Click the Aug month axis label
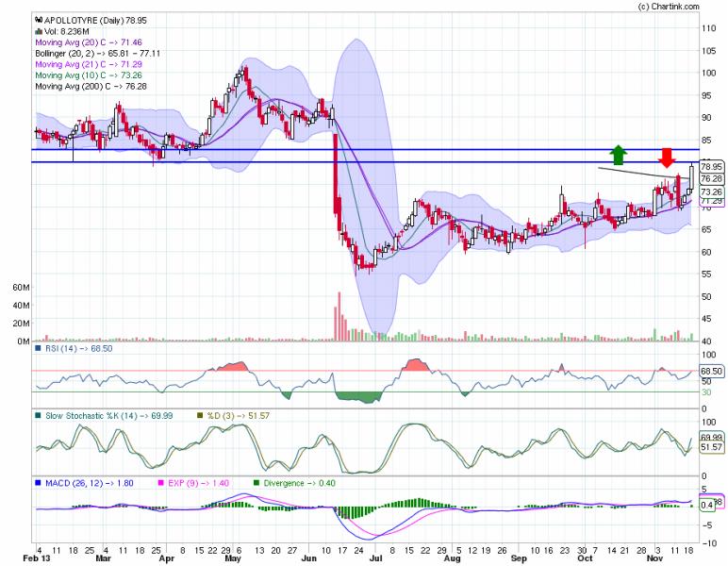 tap(452, 558)
